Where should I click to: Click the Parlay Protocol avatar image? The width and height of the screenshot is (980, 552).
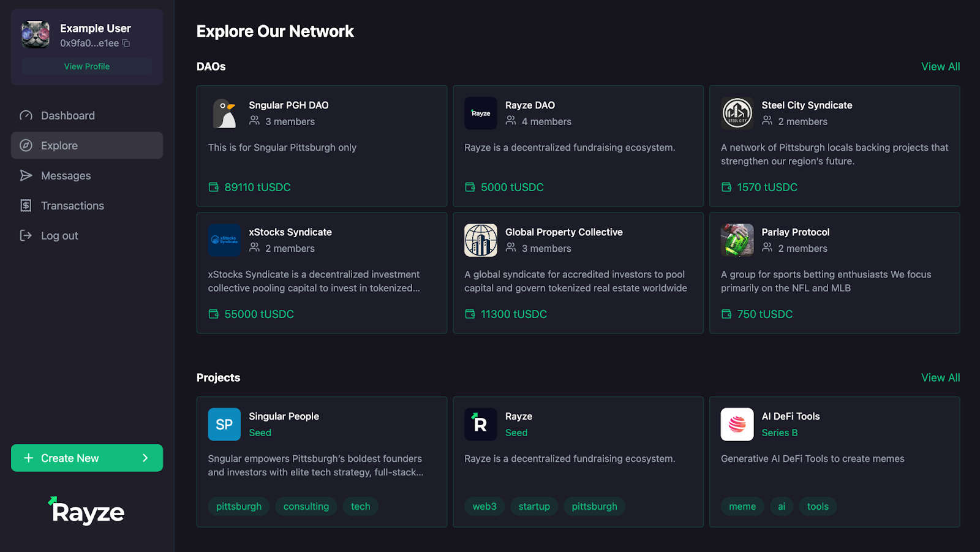737,240
